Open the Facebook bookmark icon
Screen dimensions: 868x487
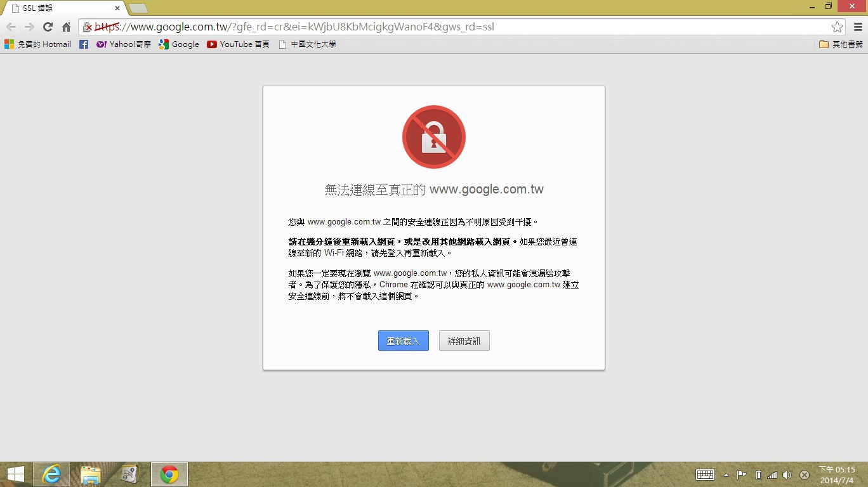(x=84, y=44)
